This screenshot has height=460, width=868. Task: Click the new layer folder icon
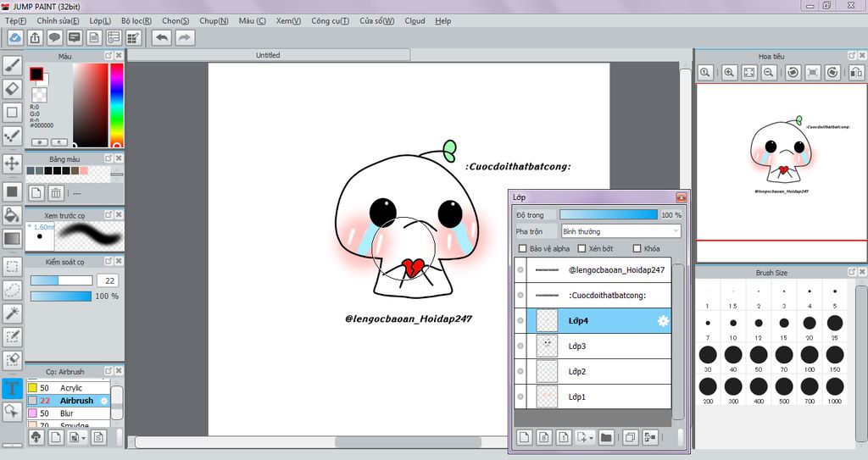[606, 438]
